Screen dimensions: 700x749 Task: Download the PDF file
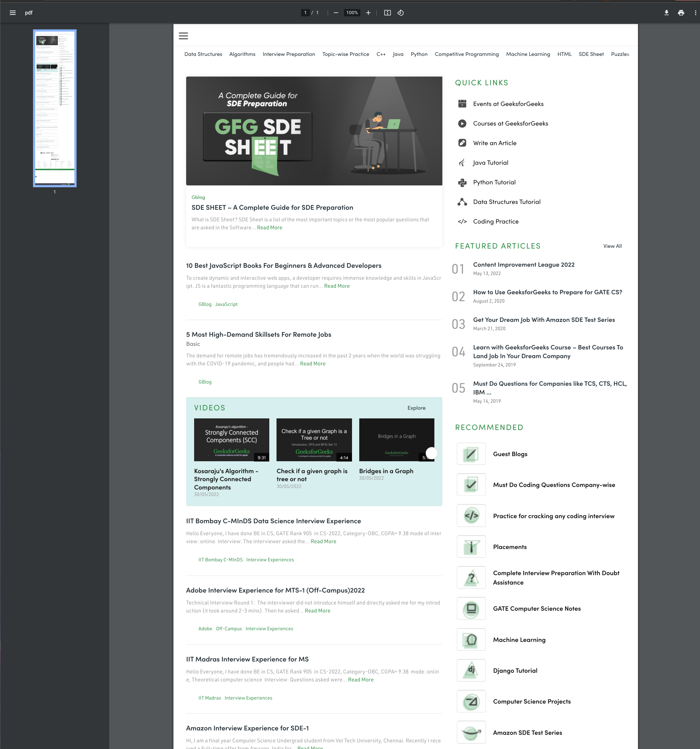click(667, 12)
